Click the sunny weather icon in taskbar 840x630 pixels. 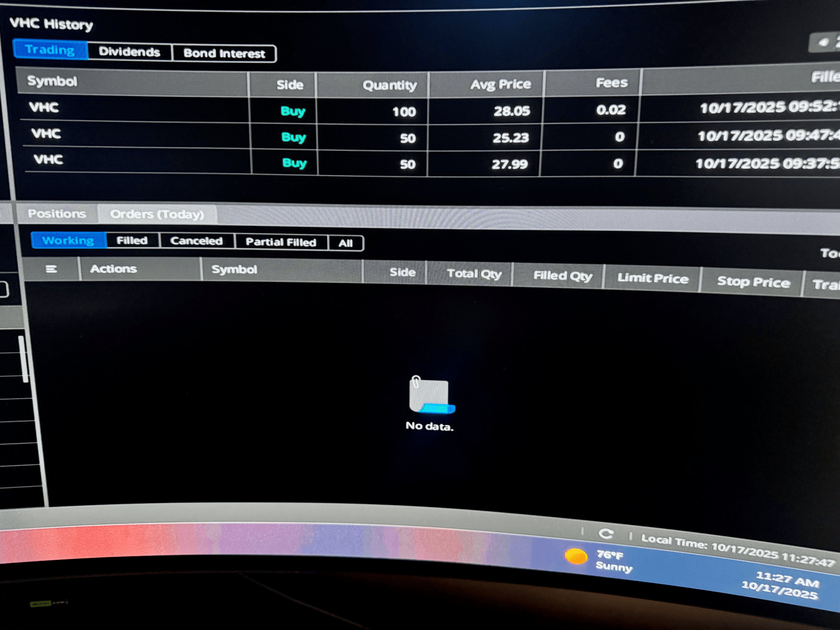576,557
